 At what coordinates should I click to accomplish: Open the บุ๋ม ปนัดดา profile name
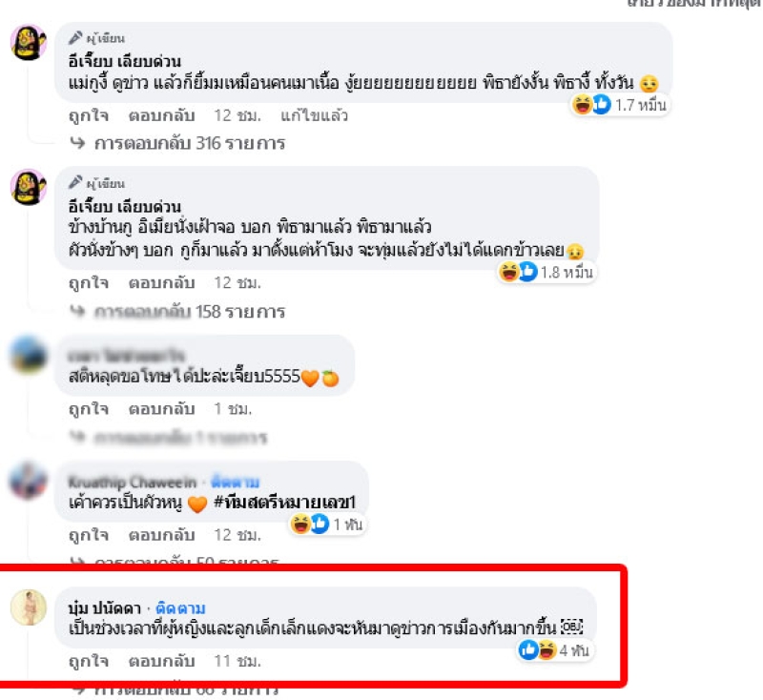pos(105,608)
